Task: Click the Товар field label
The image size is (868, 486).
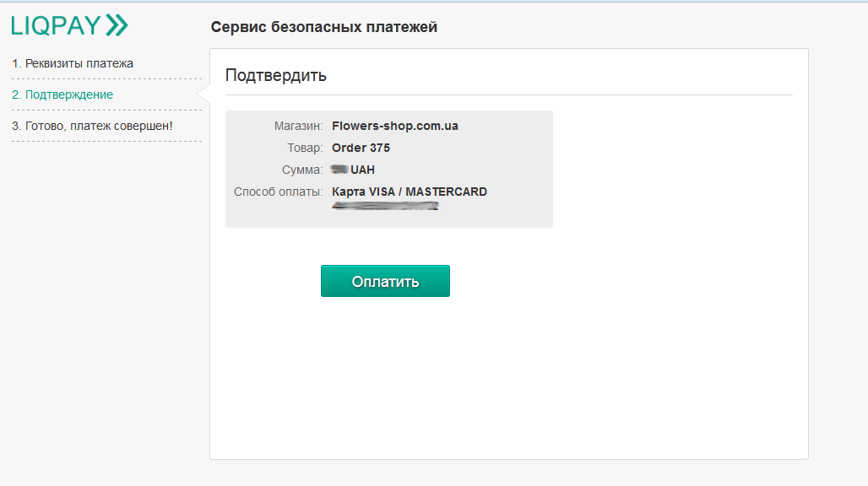Action: [304, 148]
